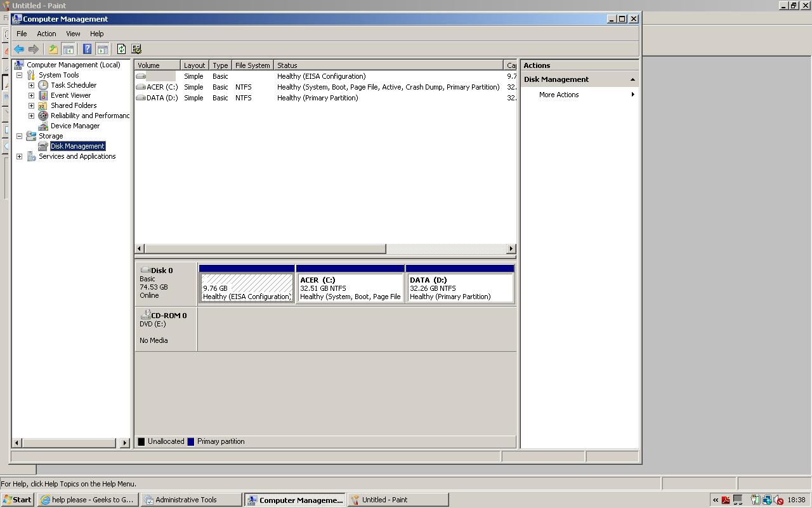Switch to Administrative Tools taskbar button

tap(192, 500)
